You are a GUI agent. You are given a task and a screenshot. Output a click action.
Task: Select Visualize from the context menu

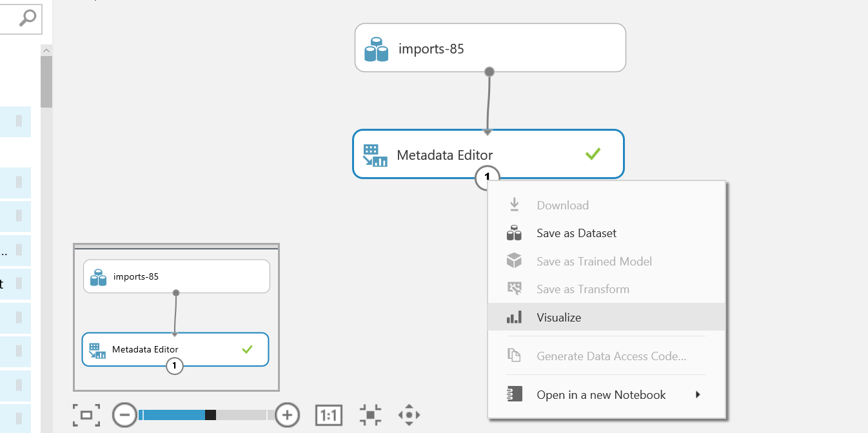point(558,318)
